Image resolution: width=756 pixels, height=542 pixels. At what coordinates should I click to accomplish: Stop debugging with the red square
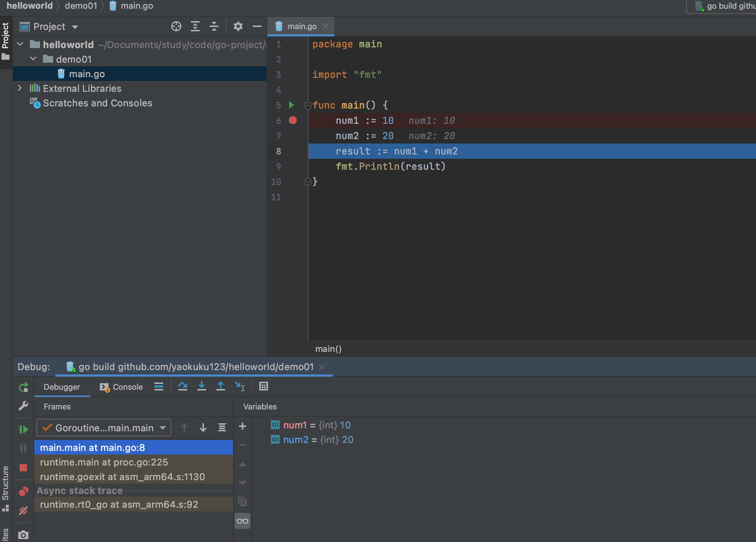coord(23,468)
